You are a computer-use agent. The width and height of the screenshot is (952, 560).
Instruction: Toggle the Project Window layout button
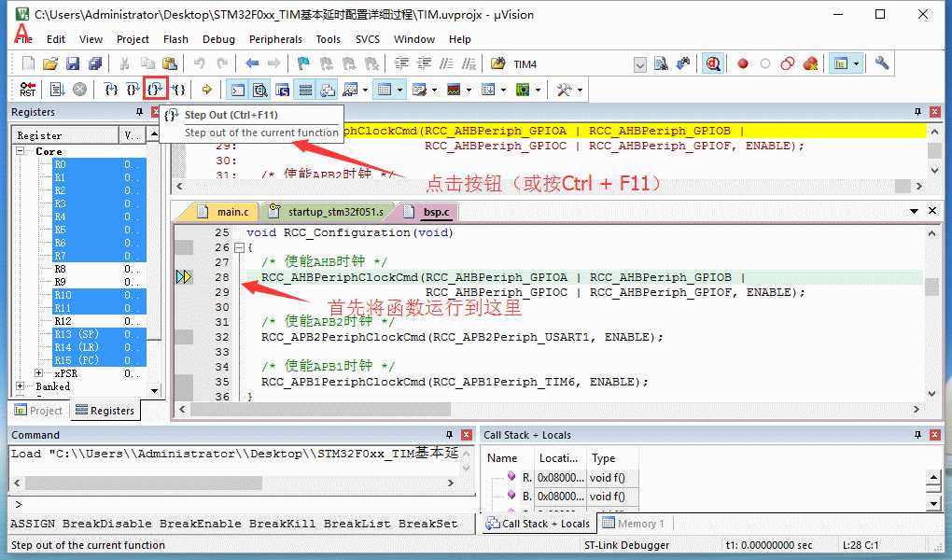coord(841,63)
